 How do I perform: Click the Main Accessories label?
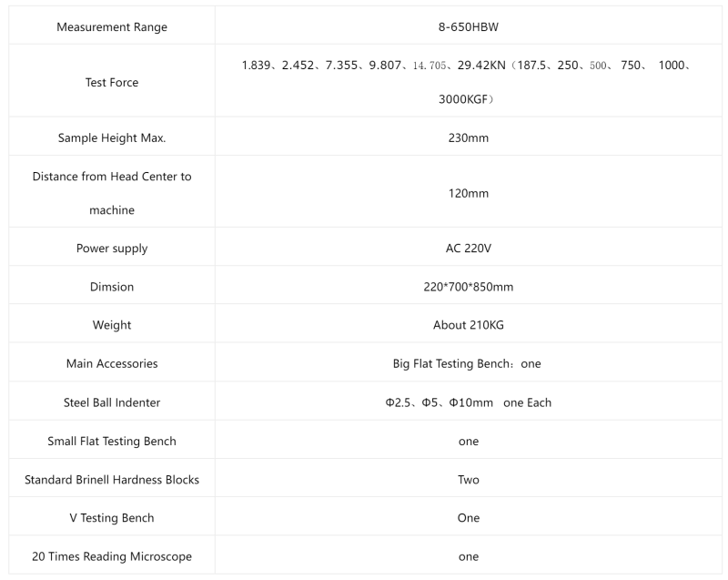point(112,363)
